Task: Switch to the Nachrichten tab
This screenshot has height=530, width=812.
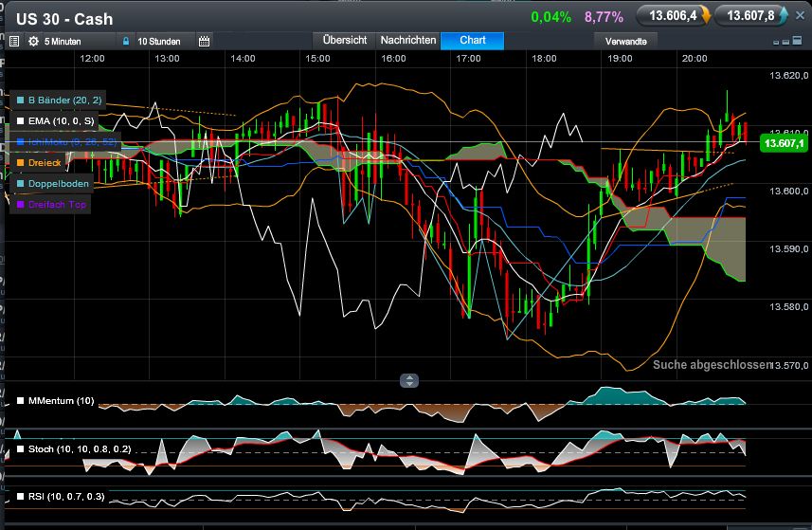Action: [407, 41]
